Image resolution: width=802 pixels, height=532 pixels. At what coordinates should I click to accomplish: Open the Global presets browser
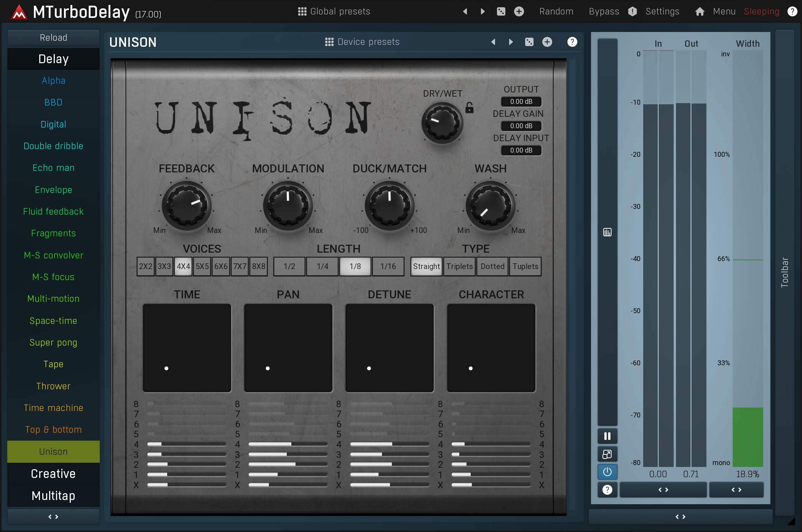pos(334,11)
